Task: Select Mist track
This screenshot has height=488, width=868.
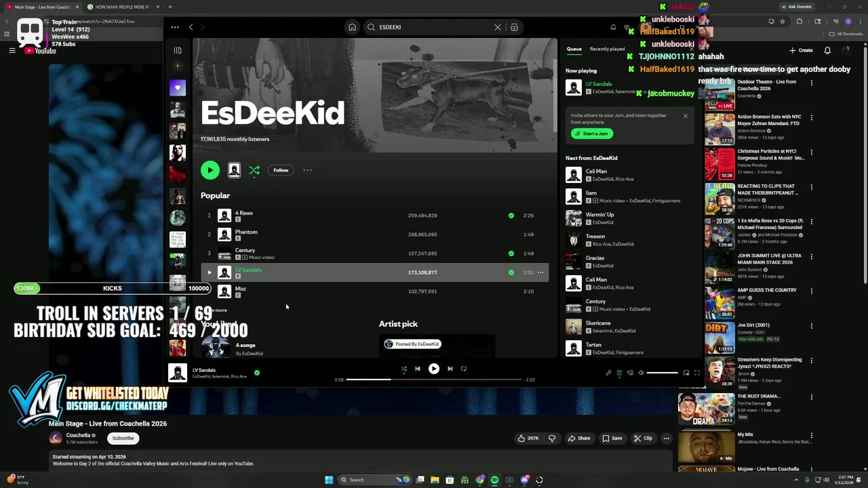Action: (x=374, y=291)
